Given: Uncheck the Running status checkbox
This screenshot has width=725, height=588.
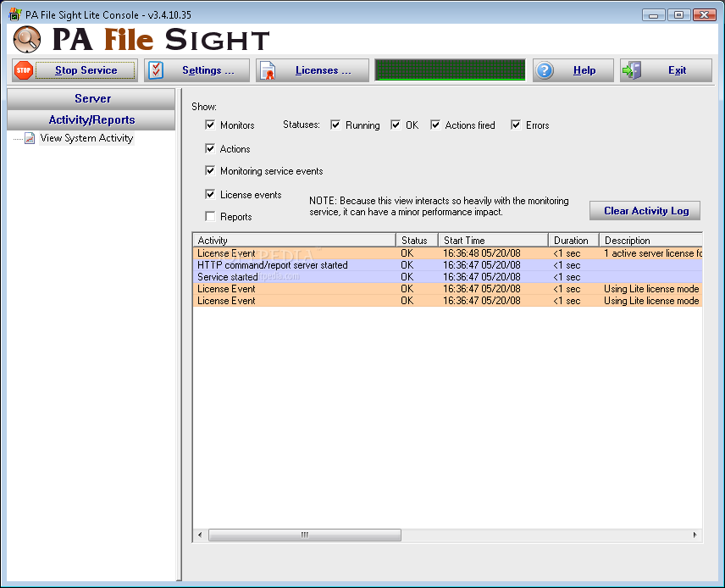Looking at the screenshot, I should (335, 125).
